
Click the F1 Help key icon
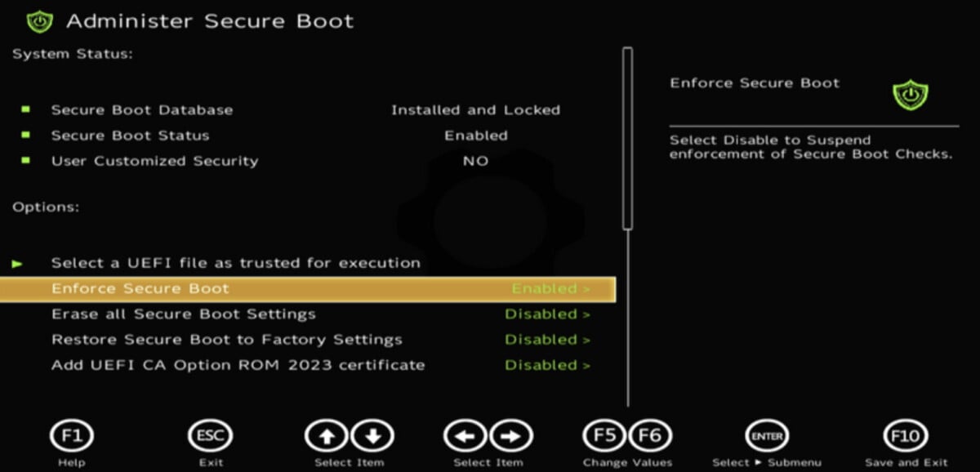[72, 436]
